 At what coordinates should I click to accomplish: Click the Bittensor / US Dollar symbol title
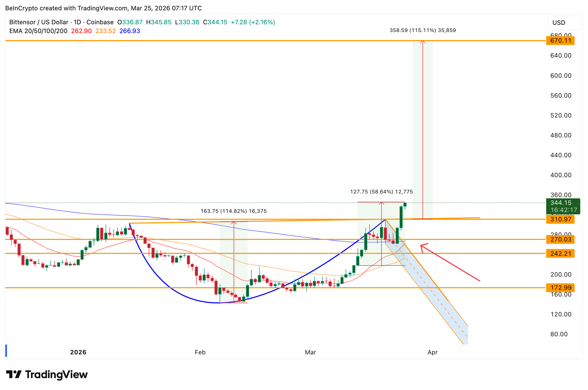pos(39,22)
